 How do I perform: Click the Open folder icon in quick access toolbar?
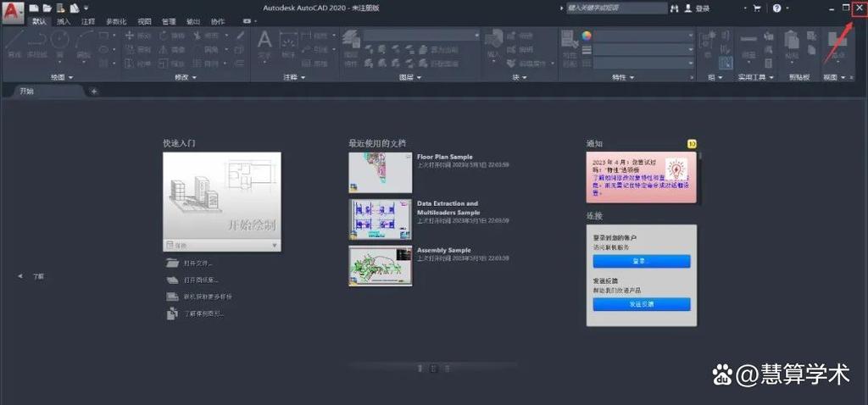47,8
